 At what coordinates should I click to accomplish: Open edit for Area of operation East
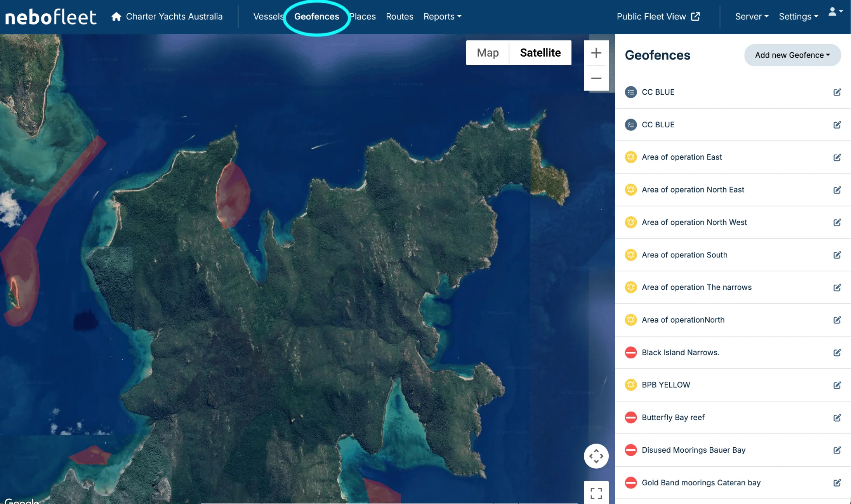pyautogui.click(x=837, y=157)
